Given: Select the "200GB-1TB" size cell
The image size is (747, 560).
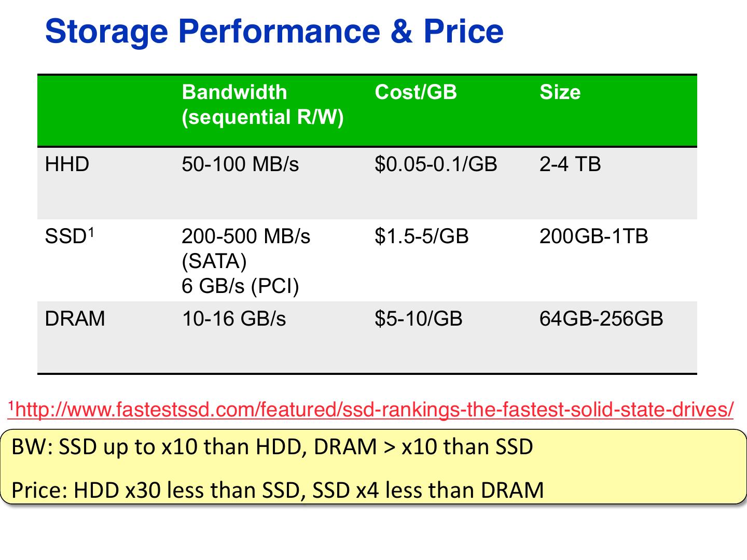Looking at the screenshot, I should pyautogui.click(x=593, y=236).
